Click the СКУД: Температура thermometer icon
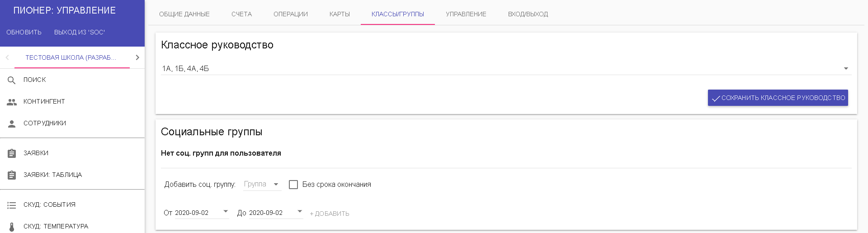The image size is (868, 233). tap(12, 227)
